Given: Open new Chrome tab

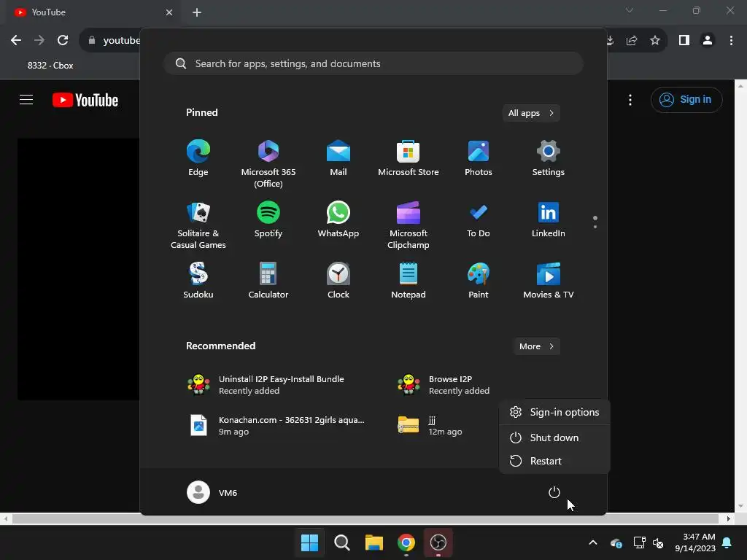Looking at the screenshot, I should coord(197,12).
